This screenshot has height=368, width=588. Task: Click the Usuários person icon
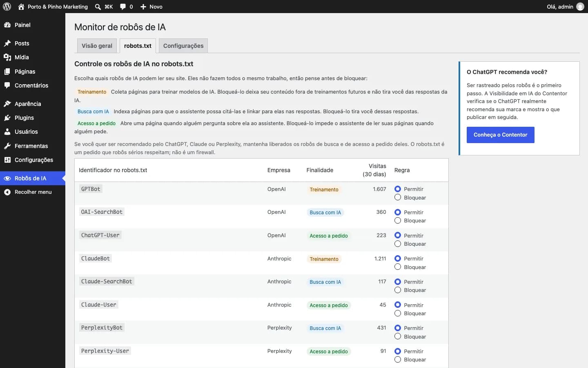pyautogui.click(x=7, y=132)
